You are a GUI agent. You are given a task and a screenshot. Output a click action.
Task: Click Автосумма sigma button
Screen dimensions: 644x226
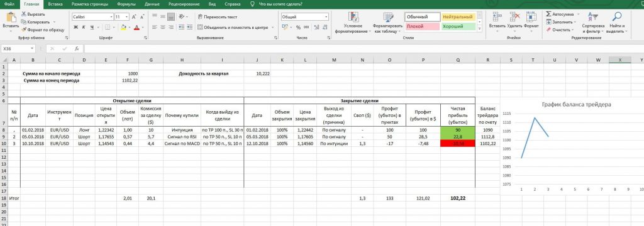[x=560, y=14]
